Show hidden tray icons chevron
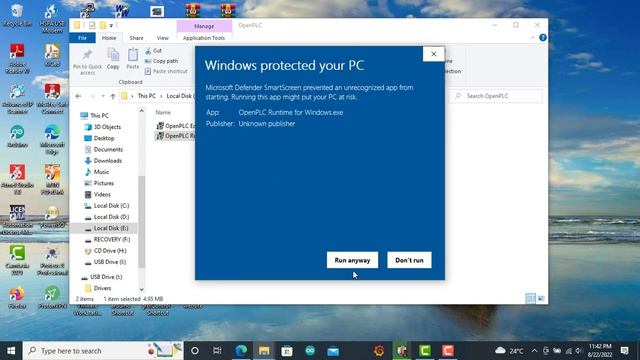 pyautogui.click(x=534, y=351)
